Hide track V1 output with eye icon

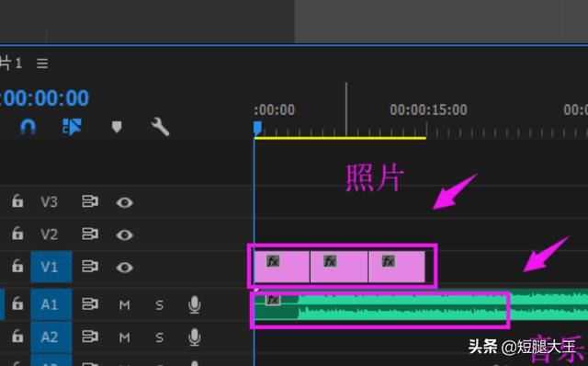point(125,268)
